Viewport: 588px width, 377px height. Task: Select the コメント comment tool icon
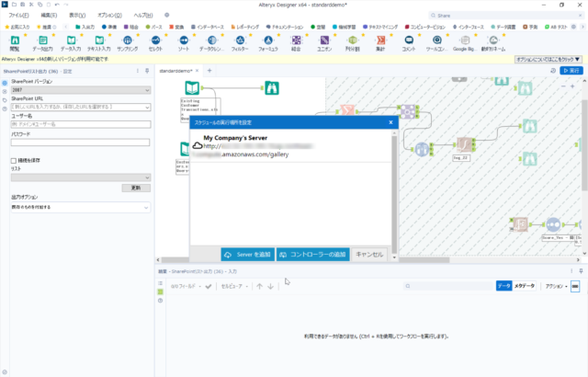point(409,40)
